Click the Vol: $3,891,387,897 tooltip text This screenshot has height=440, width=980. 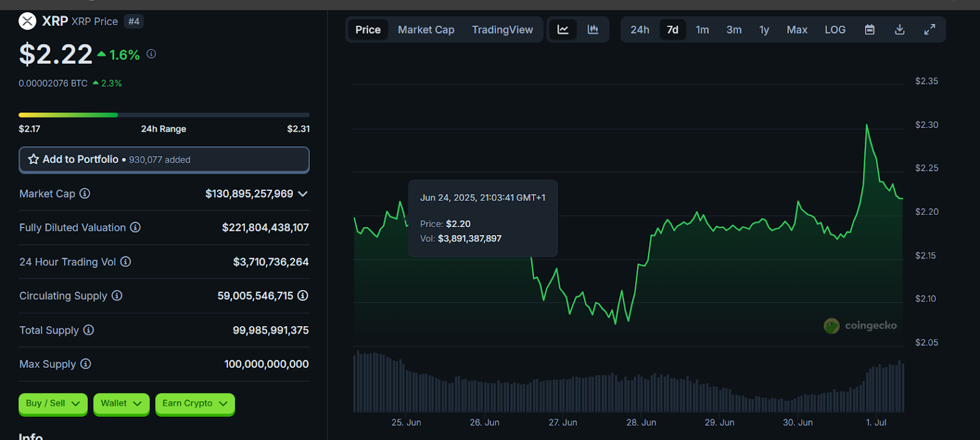[461, 239]
